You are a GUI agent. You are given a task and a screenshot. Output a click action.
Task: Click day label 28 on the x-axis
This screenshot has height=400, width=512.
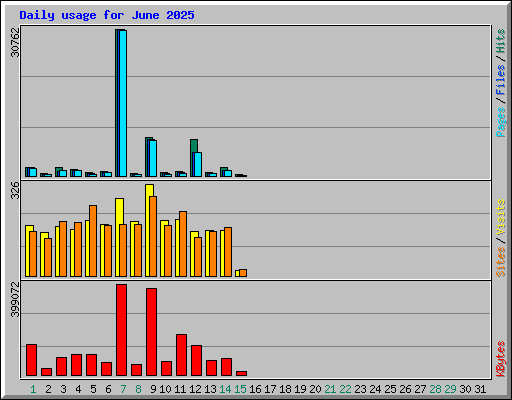[435, 389]
